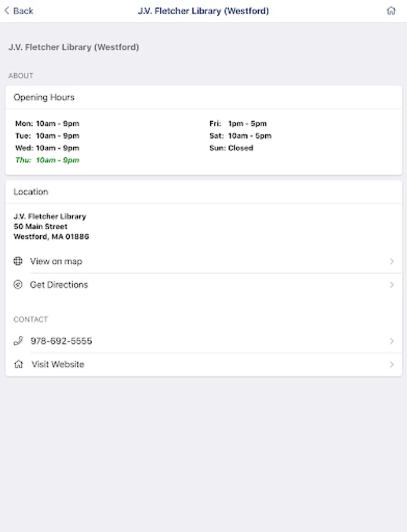Image resolution: width=407 pixels, height=532 pixels.
Task: Open the View on map row chevron
Action: [x=392, y=261]
